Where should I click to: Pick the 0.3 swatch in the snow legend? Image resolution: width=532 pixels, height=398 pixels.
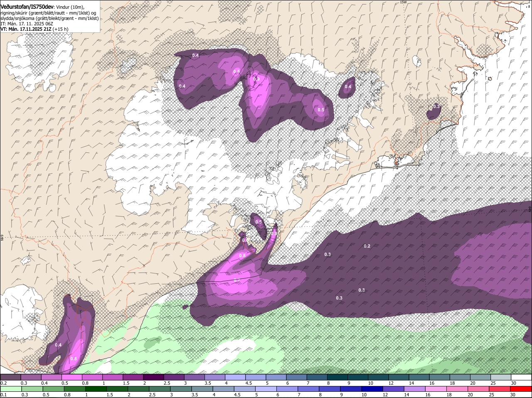pos(31,377)
